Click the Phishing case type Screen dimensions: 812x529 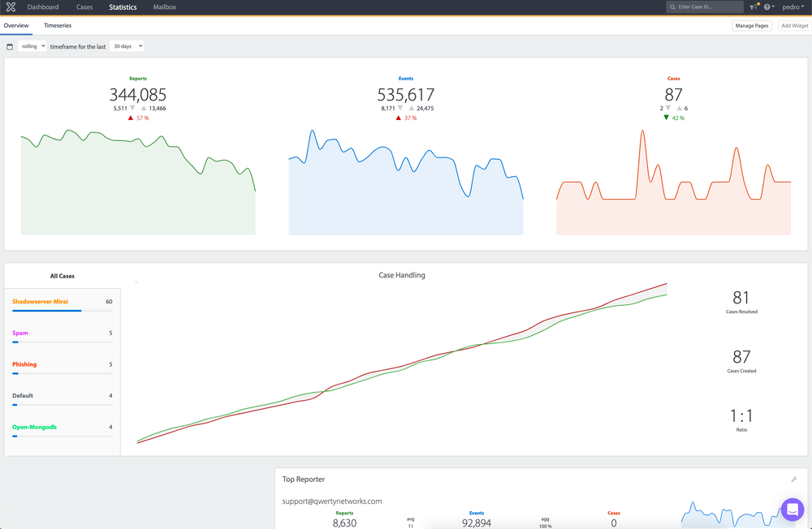(24, 364)
